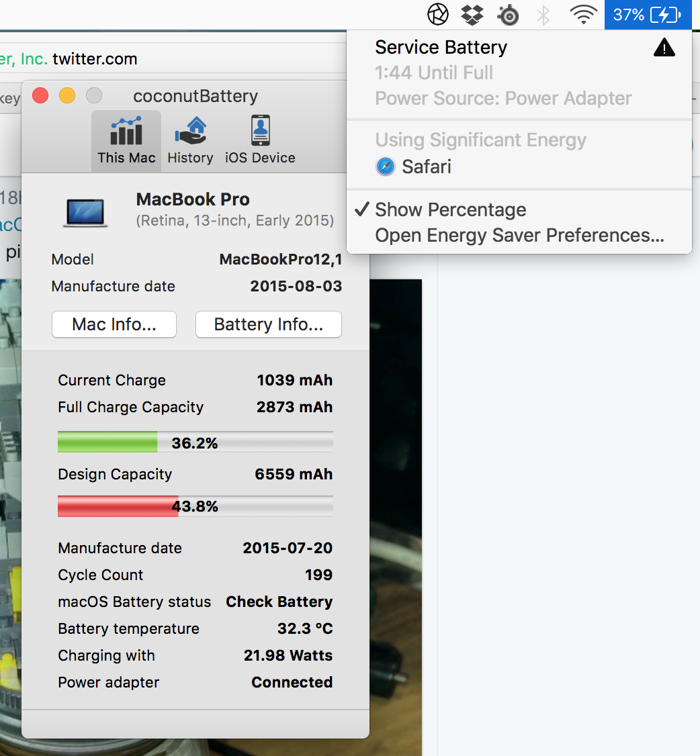
Task: Click the Design Capacity 6559 mAh value
Action: click(294, 474)
